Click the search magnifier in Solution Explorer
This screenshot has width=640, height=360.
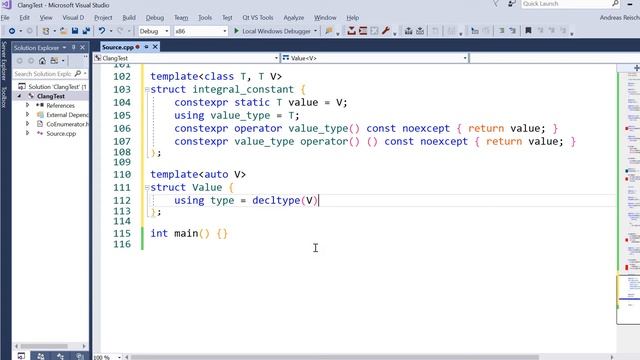78,73
